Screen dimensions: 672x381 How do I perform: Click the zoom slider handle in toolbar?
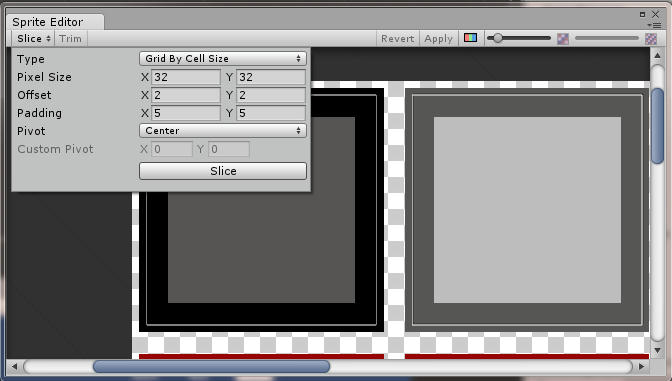497,38
